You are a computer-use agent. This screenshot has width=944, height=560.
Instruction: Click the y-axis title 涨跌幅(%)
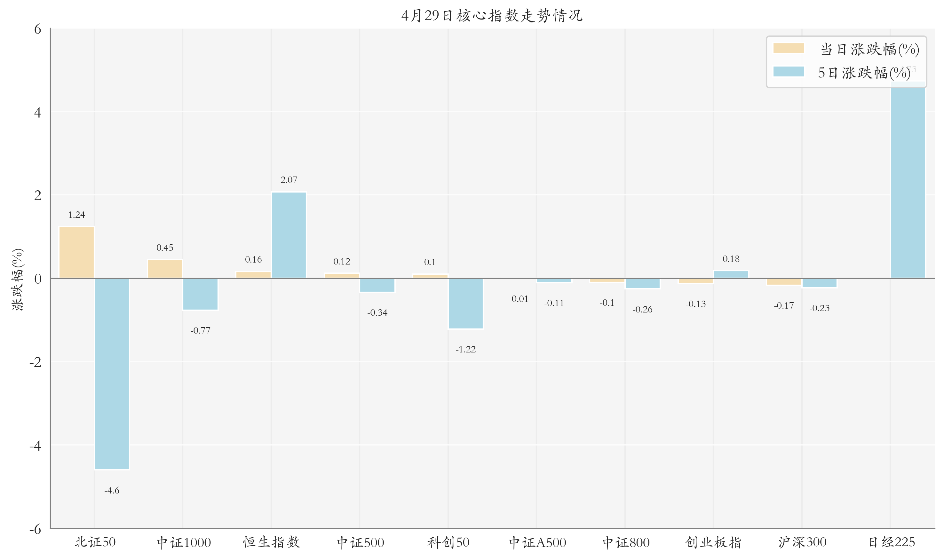[17, 279]
